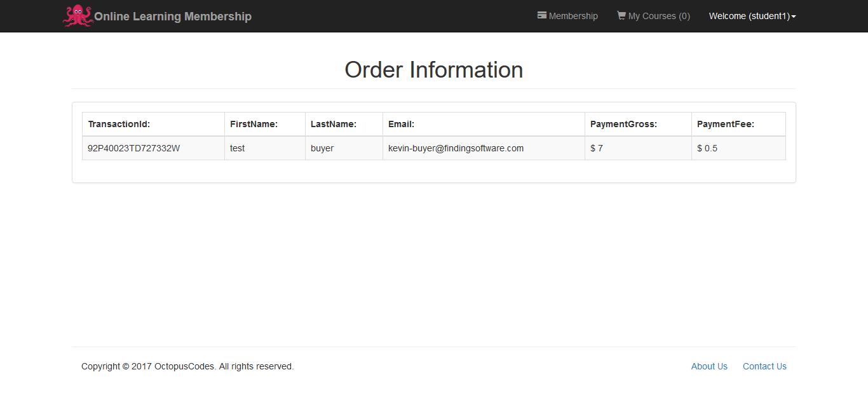The width and height of the screenshot is (868, 419).
Task: Click the FirstName column header
Action: tap(254, 124)
